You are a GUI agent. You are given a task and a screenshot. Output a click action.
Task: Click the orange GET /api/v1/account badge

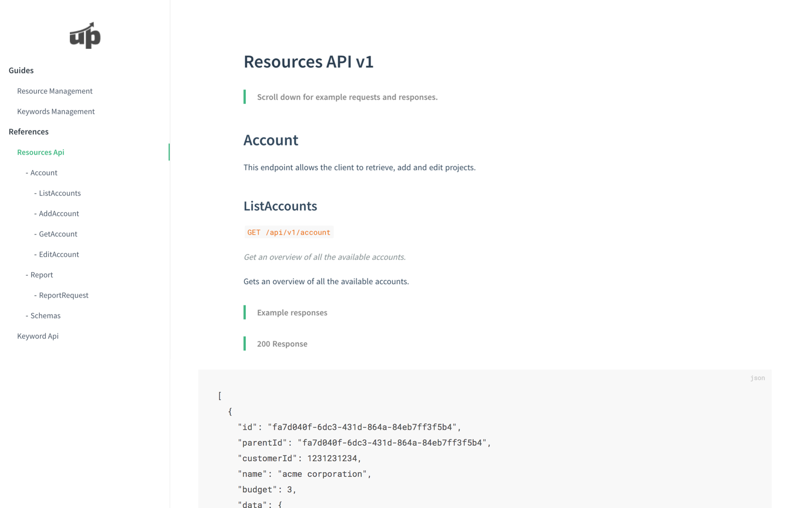[289, 232]
